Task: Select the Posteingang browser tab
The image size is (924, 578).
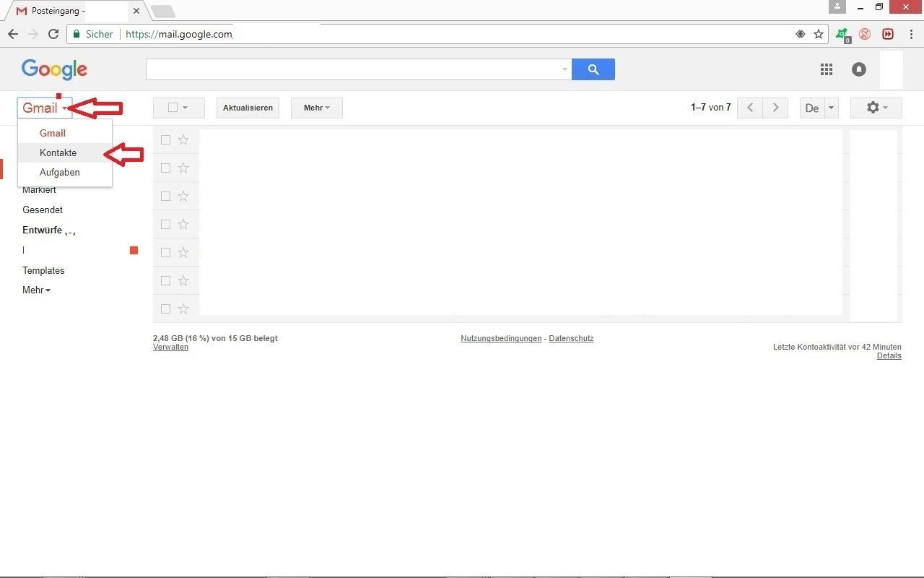Action: 72,11
